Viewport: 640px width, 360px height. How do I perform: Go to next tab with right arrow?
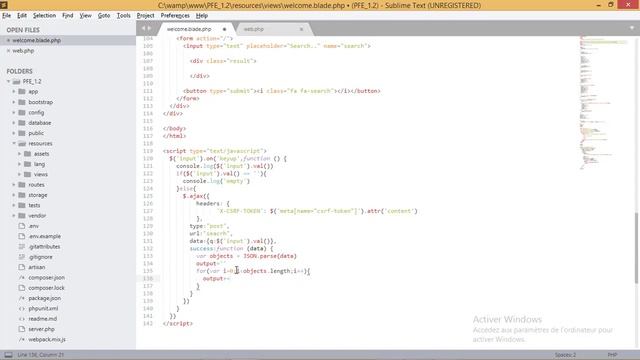[149, 29]
